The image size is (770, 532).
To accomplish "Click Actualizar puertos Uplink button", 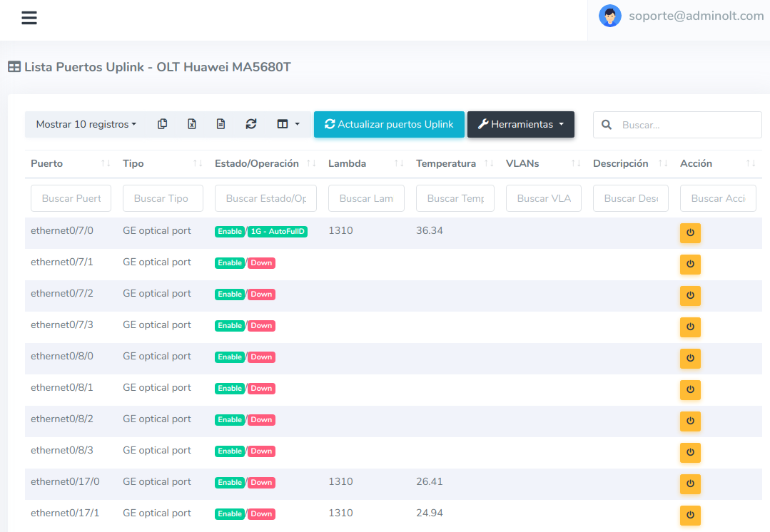I will 389,124.
